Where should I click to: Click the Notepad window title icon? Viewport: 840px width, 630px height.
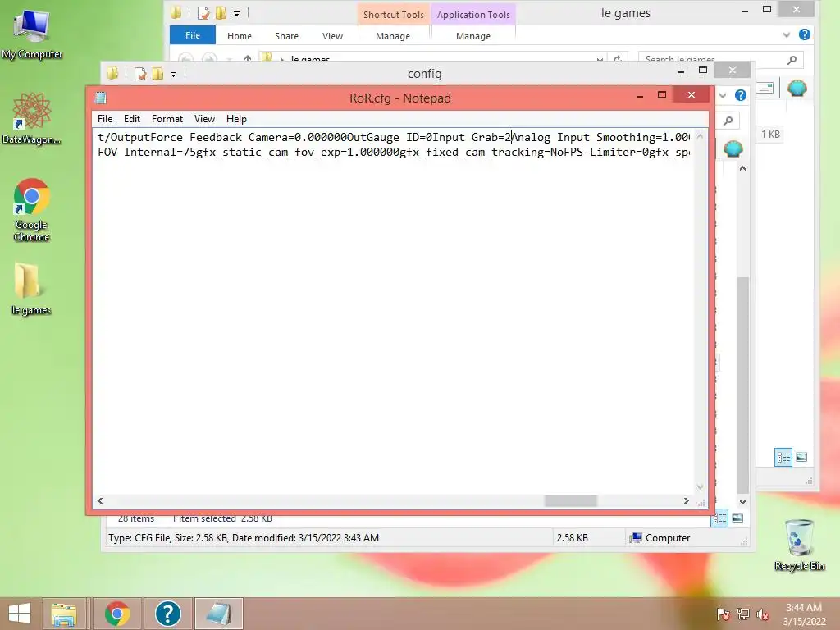(101, 98)
